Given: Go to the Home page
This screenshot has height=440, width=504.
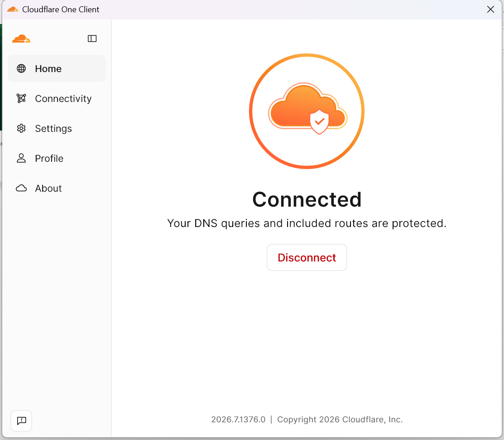Looking at the screenshot, I should tap(57, 68).
